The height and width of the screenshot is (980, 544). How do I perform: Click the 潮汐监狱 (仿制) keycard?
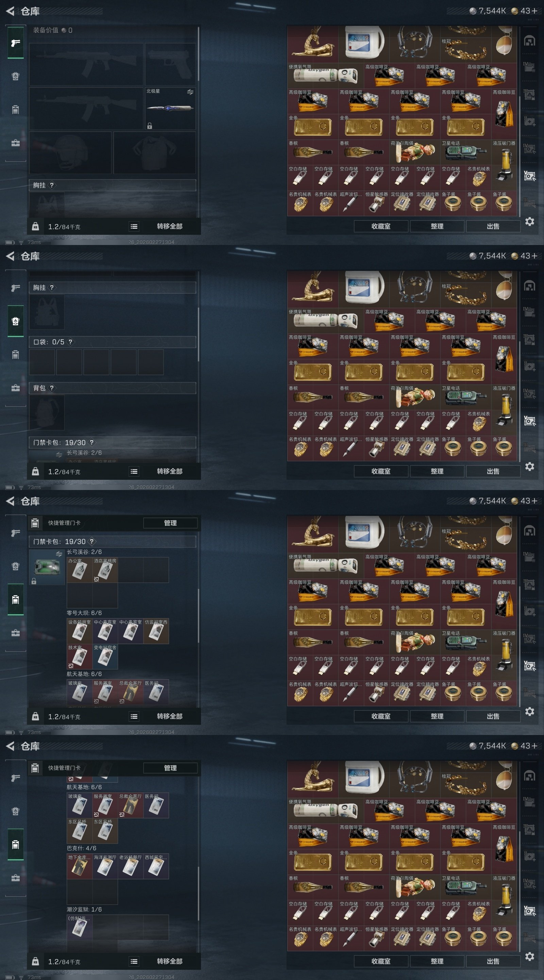(x=80, y=928)
